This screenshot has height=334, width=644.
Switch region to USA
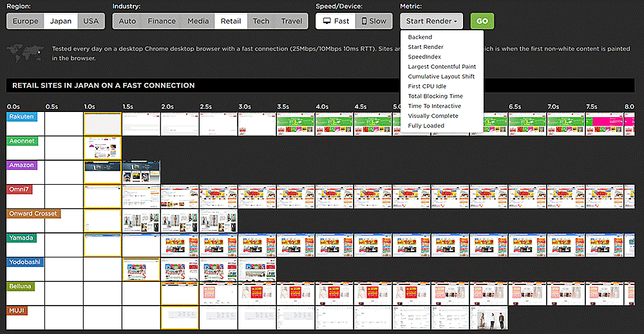click(x=91, y=21)
